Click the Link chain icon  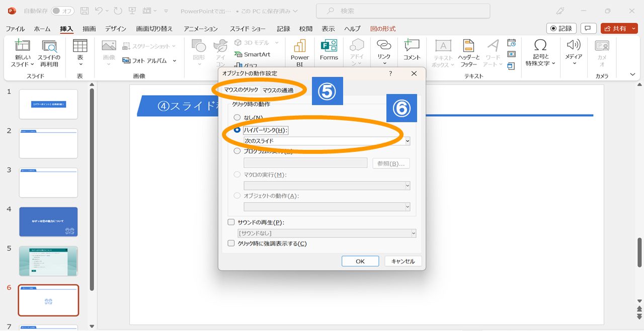pyautogui.click(x=384, y=45)
